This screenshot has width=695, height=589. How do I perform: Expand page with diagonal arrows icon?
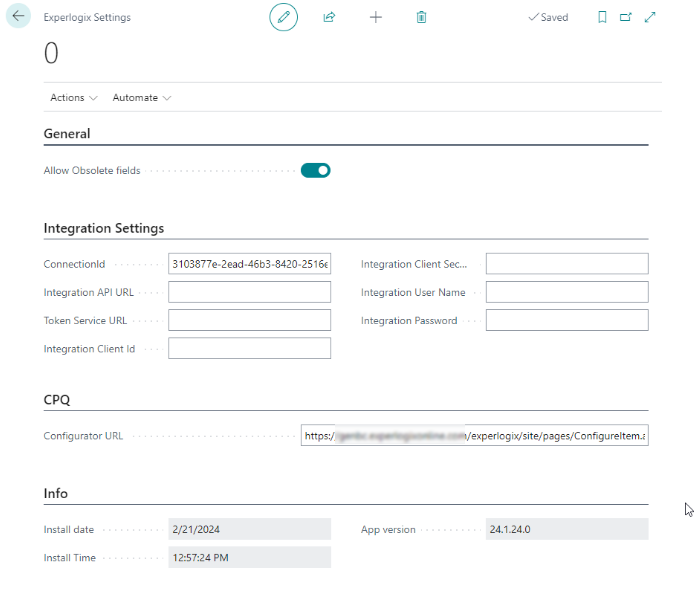pyautogui.click(x=650, y=17)
